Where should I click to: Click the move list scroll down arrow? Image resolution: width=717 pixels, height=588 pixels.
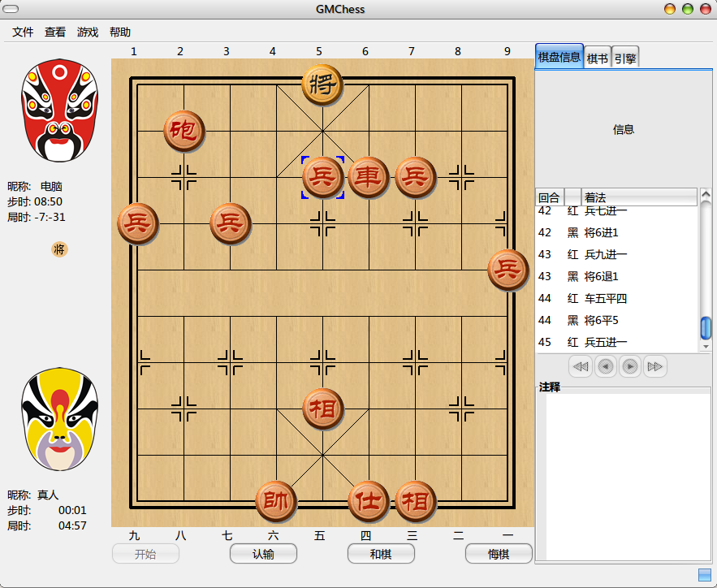(x=706, y=347)
